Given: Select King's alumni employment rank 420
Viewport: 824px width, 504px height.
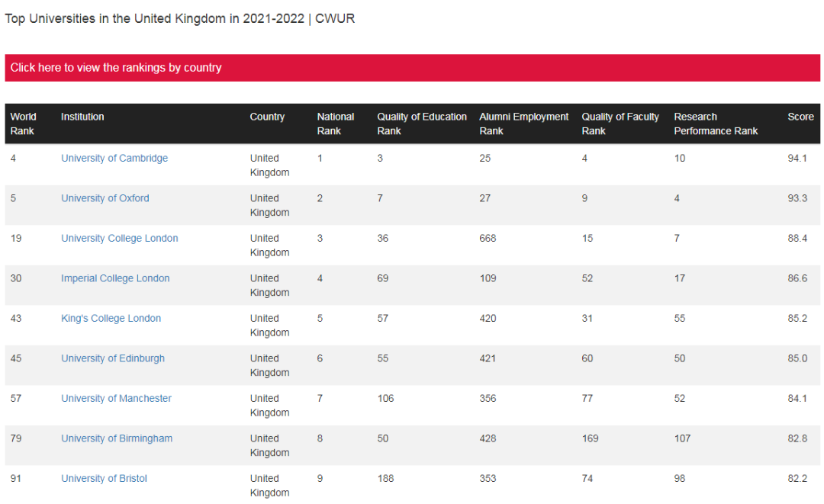Looking at the screenshot, I should point(488,318).
